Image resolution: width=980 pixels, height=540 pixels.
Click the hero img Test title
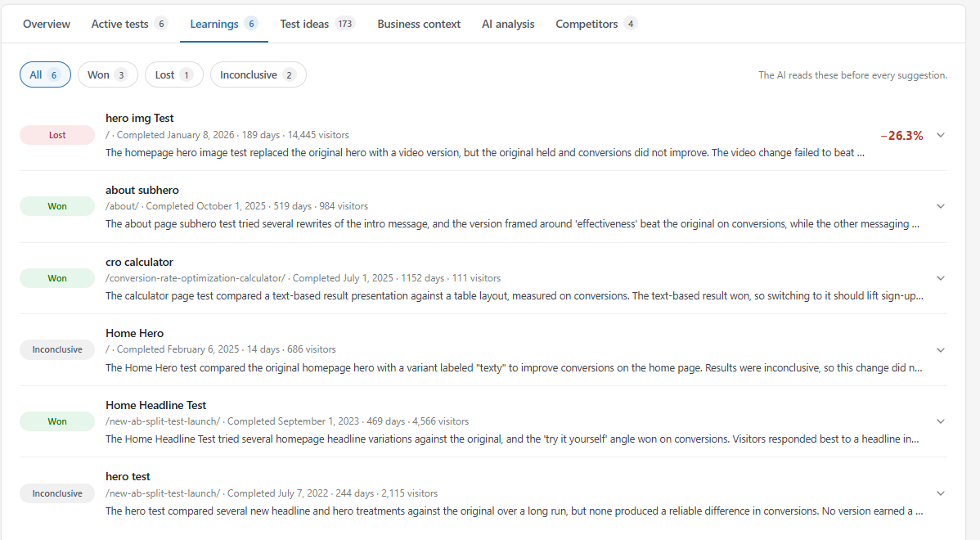click(139, 118)
